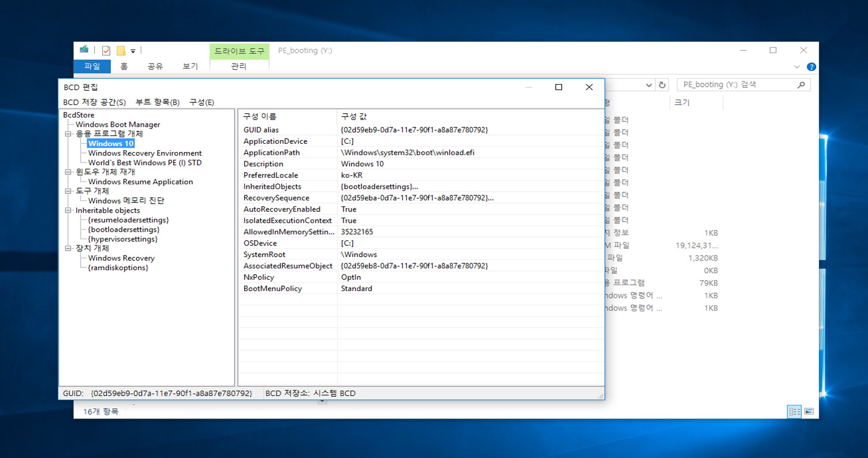868x458 pixels.
Task: Click the 드라이브 도구 contextual tab header
Action: (x=240, y=51)
